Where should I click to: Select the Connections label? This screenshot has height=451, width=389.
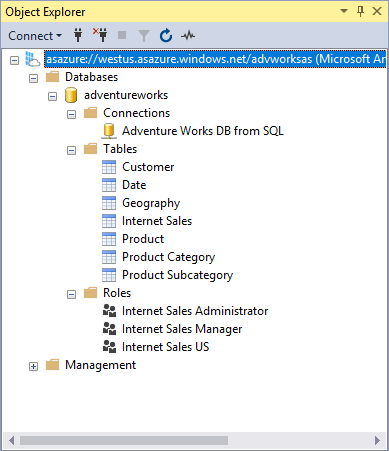pyautogui.click(x=136, y=113)
